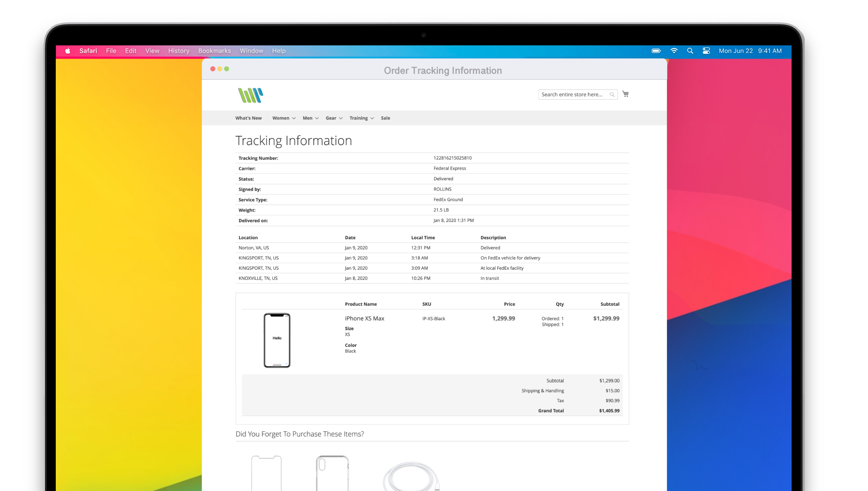Click the search magnifier icon in the store search
The image size is (868, 491).
point(612,95)
